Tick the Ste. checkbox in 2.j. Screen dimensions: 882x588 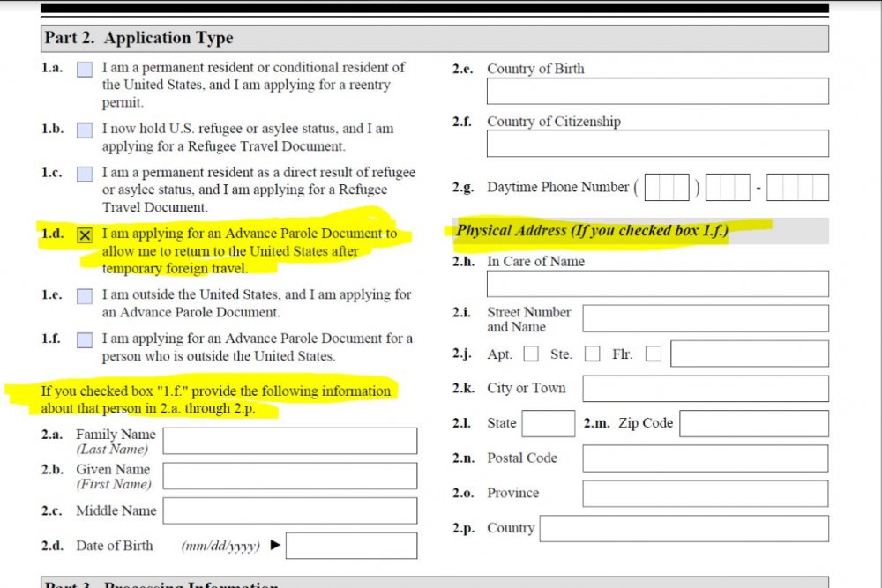592,354
